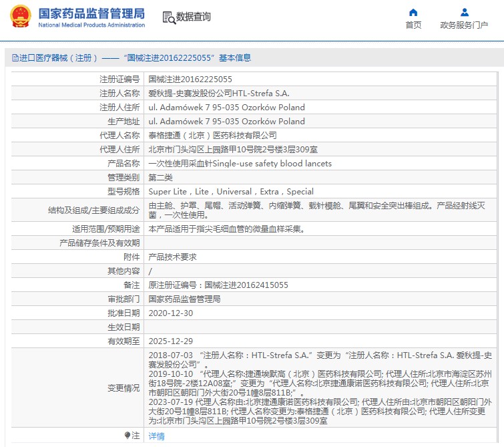
Task: Open the 详情 link
Action: click(156, 436)
